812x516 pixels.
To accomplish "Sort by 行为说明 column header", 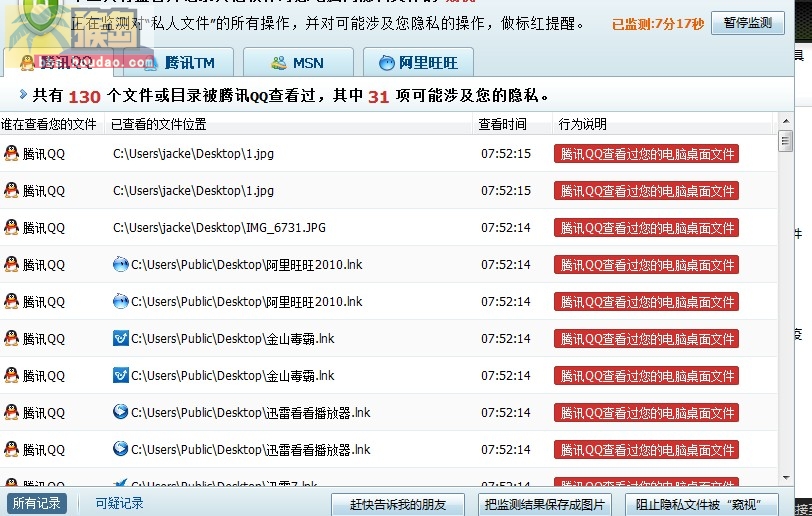I will tap(662, 124).
